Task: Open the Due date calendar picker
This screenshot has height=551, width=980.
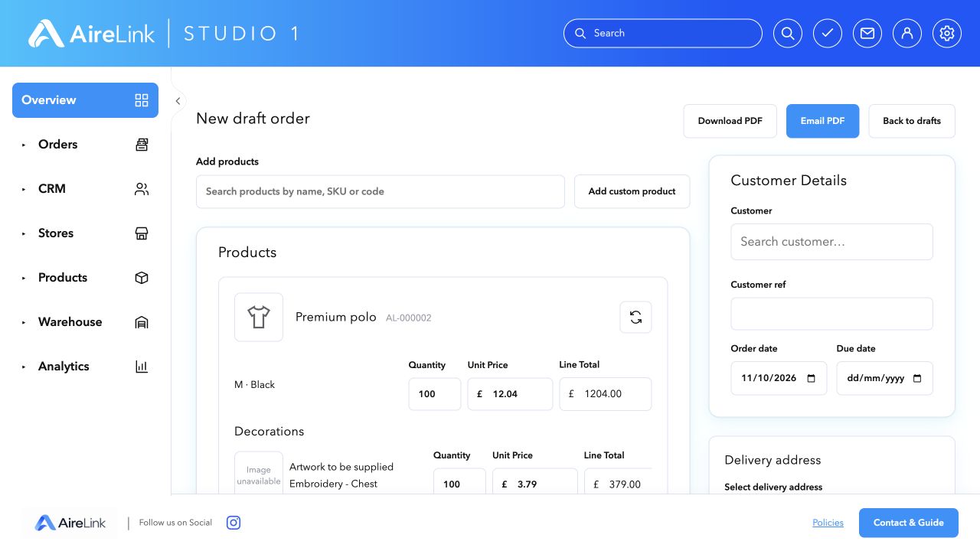Action: coord(917,378)
